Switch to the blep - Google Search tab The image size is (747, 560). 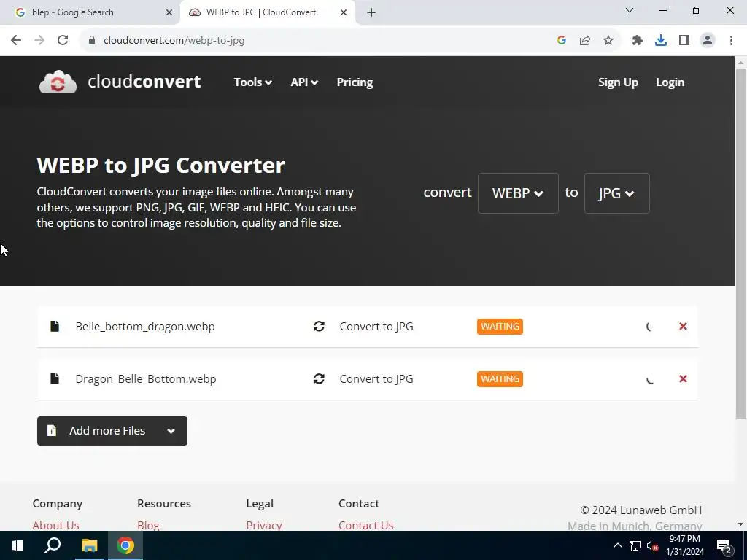(90, 12)
